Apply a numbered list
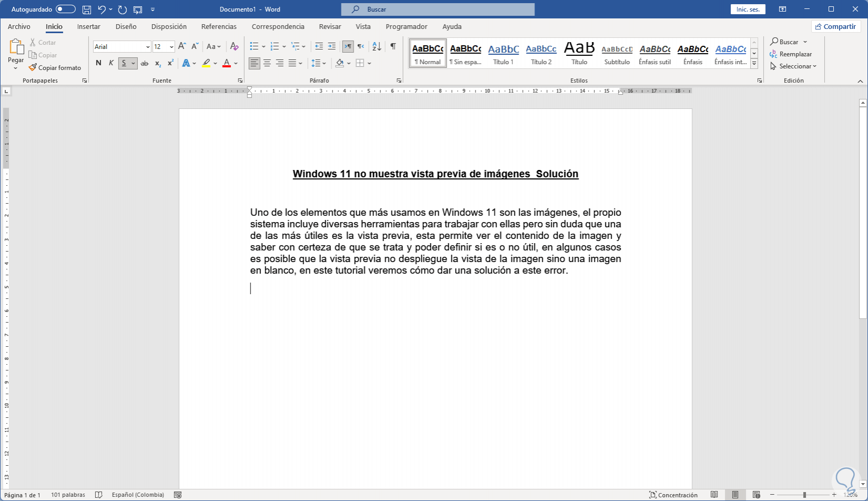The height and width of the screenshot is (501, 868). (x=275, y=46)
